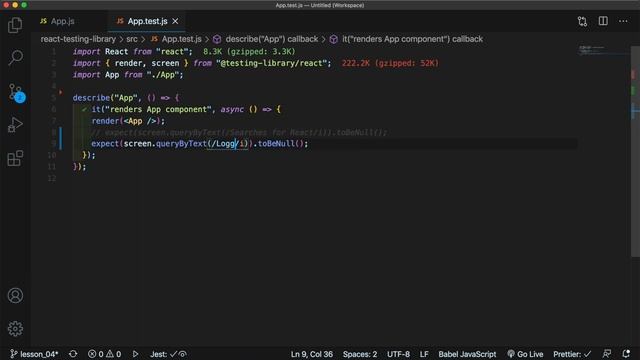Screen dimensions: 640x360
Task: Open the Run and Debug view
Action: 15,124
